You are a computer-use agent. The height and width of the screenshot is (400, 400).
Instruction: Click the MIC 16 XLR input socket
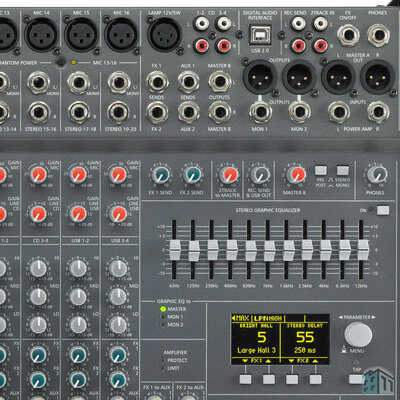pyautogui.click(x=121, y=34)
